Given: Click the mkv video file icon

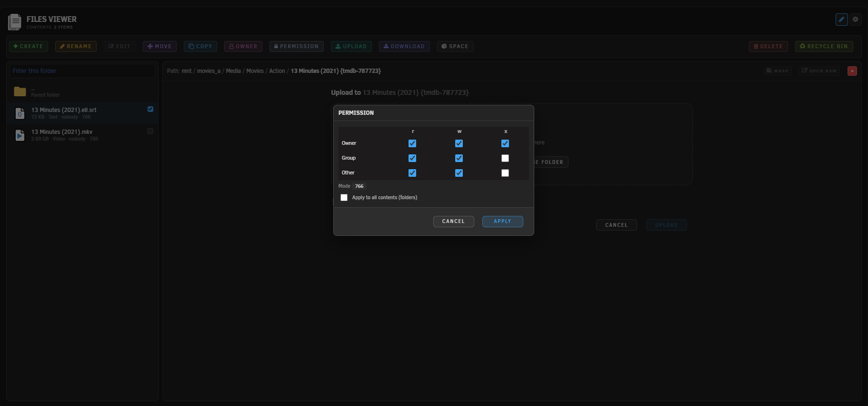Looking at the screenshot, I should pos(20,135).
